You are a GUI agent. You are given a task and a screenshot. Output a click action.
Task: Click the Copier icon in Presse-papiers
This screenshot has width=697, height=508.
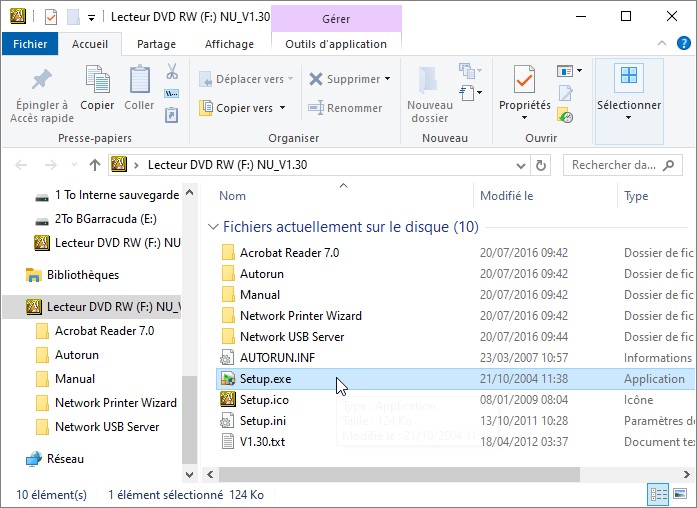(97, 79)
